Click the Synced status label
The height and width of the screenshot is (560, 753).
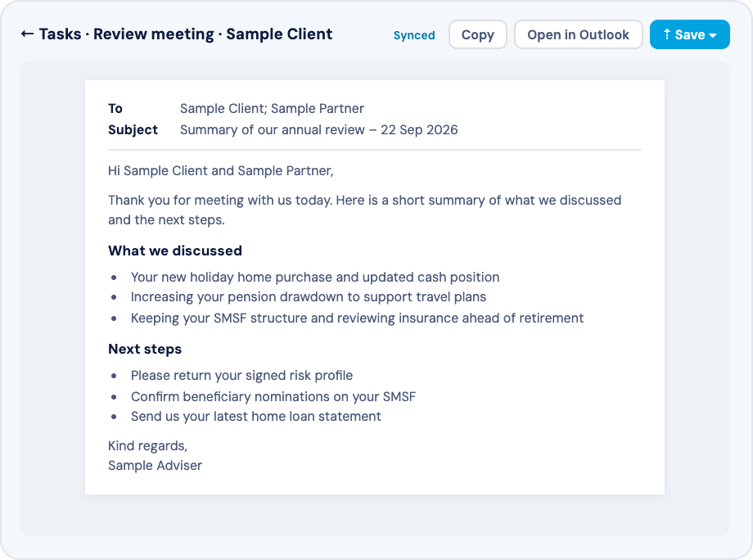point(414,35)
